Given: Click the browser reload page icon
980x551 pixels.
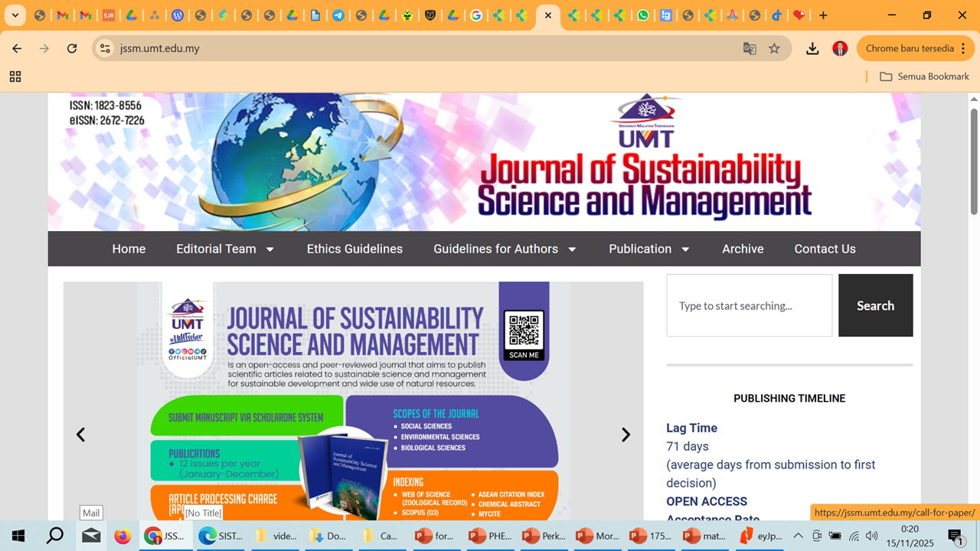Looking at the screenshot, I should pyautogui.click(x=72, y=48).
